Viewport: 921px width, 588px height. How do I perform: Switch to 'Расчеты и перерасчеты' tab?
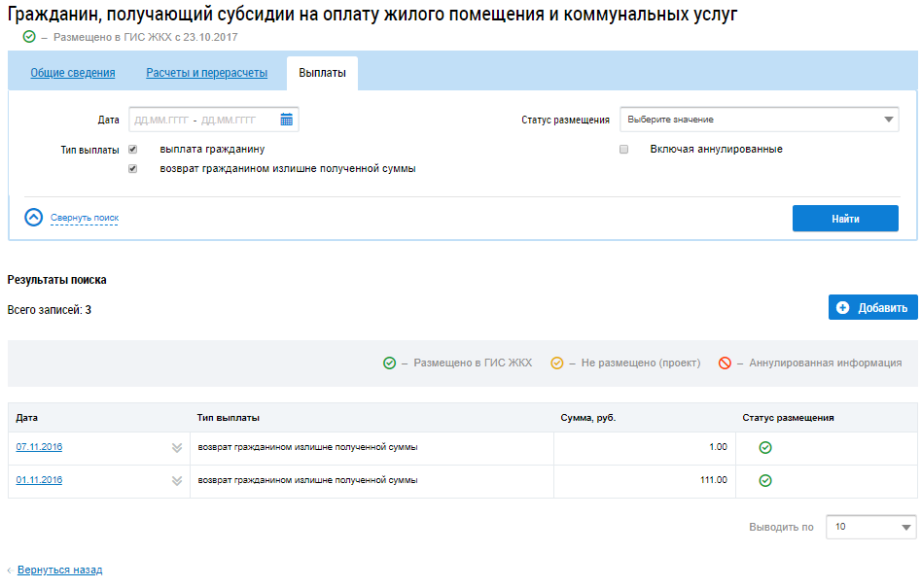point(206,73)
